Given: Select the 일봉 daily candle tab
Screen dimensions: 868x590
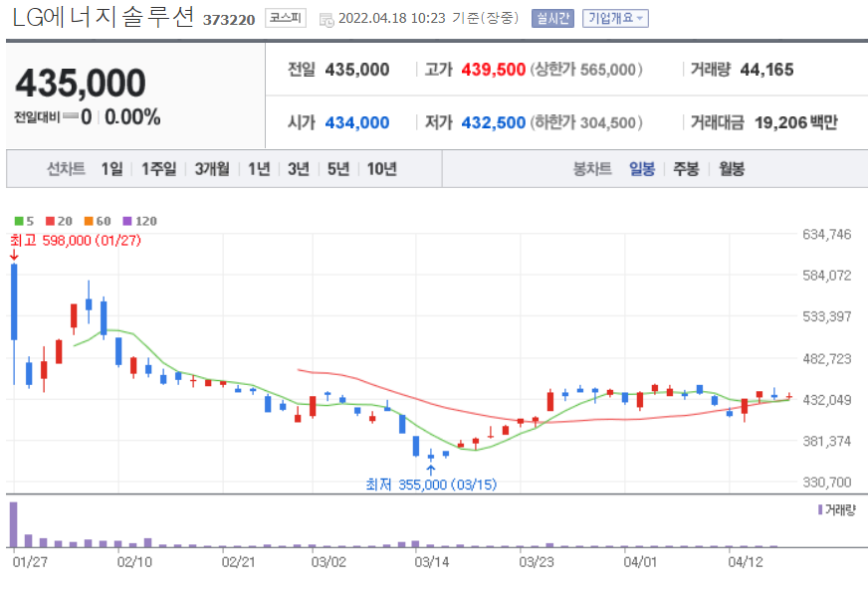Looking at the screenshot, I should pos(642,168).
